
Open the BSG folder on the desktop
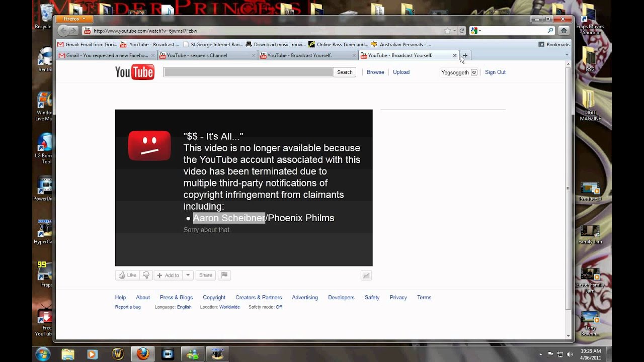click(x=590, y=59)
